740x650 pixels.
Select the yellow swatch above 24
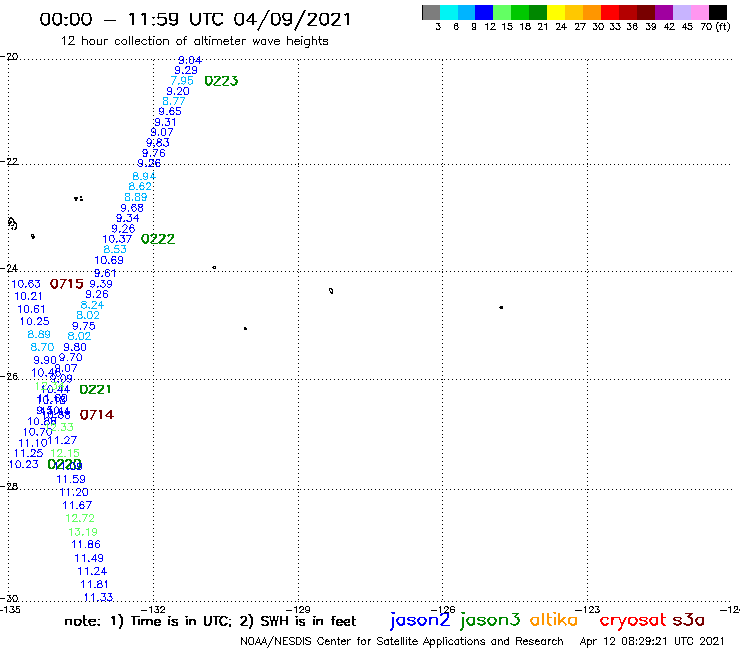(x=556, y=12)
